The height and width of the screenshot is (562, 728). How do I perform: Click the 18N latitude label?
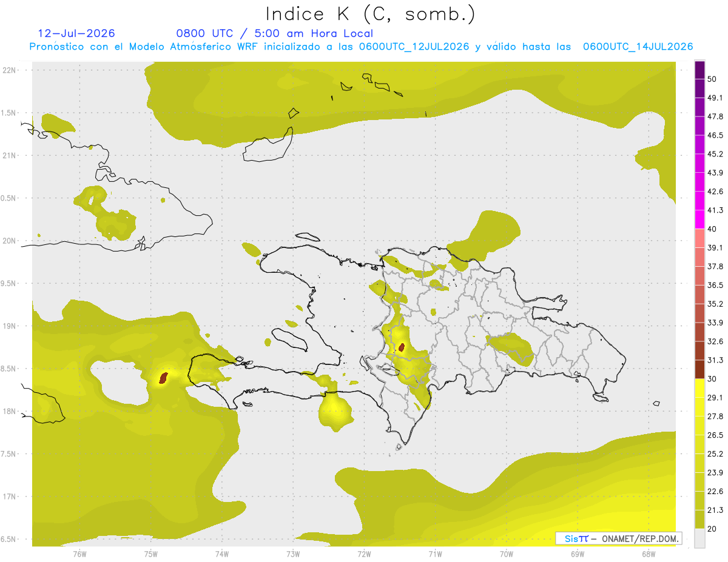[10, 411]
